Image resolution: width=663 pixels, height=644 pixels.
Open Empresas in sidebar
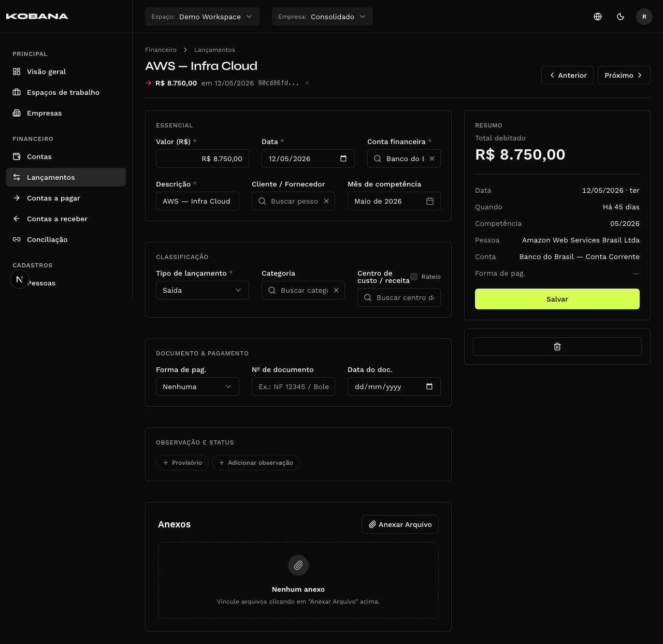[x=66, y=113]
